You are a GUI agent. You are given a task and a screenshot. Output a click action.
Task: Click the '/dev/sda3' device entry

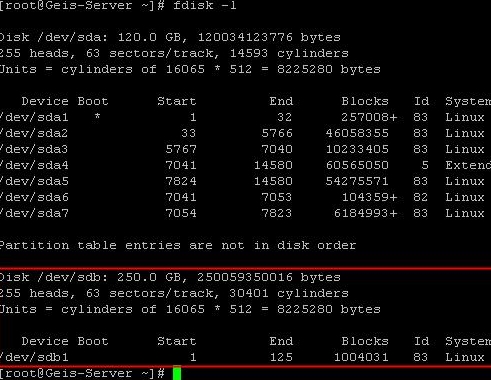pos(34,149)
